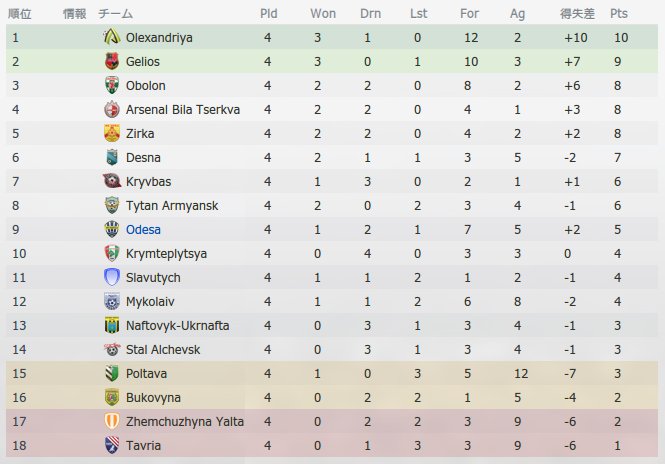This screenshot has width=665, height=464.
Task: Click the Kryvbas team logo
Action: 112,181
